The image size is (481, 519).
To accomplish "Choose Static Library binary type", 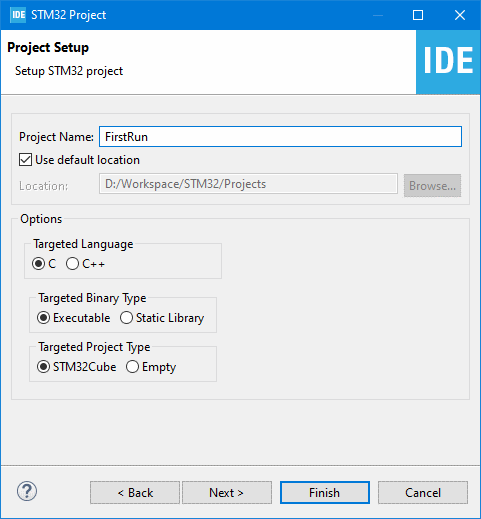I will (x=126, y=318).
